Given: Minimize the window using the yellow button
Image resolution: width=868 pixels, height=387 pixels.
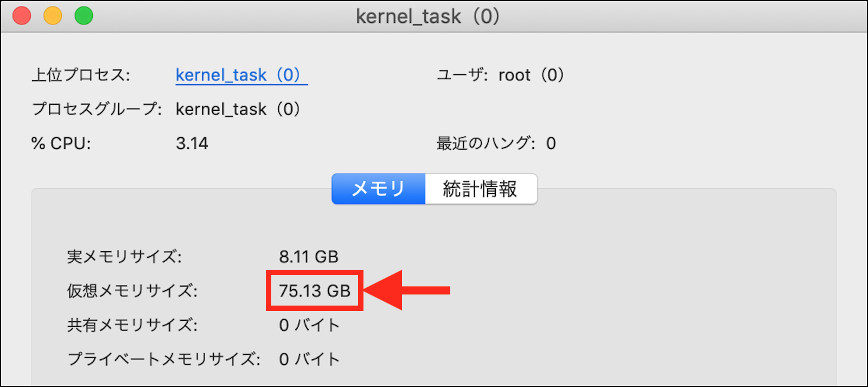Looking at the screenshot, I should pos(53,16).
